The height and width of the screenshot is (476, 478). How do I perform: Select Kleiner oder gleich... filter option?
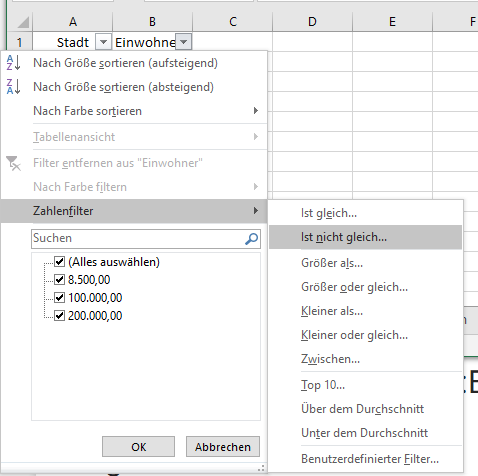[366, 335]
